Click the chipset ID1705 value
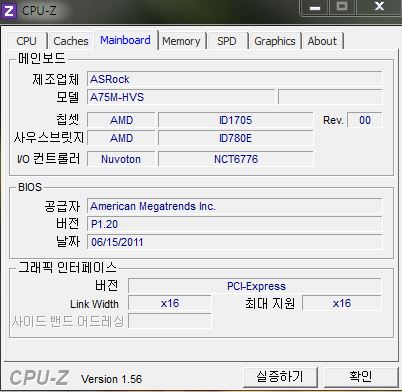The image size is (402, 392). (x=236, y=120)
